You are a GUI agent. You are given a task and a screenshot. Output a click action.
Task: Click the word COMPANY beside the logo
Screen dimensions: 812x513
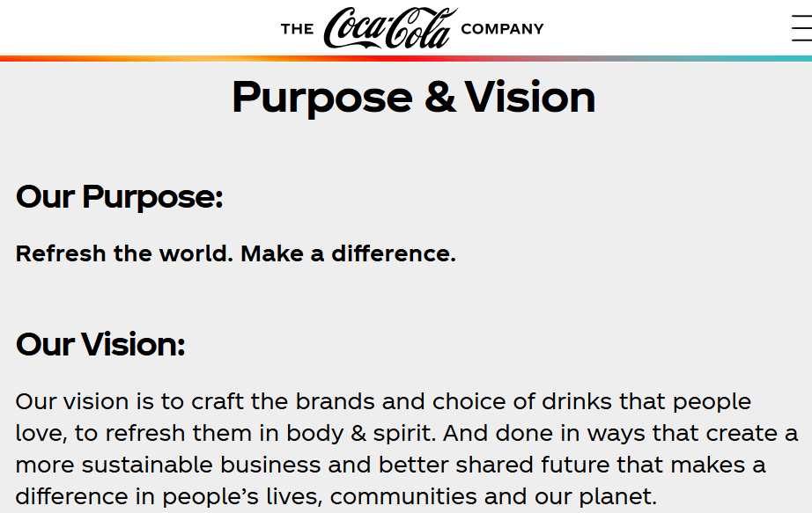tap(502, 28)
